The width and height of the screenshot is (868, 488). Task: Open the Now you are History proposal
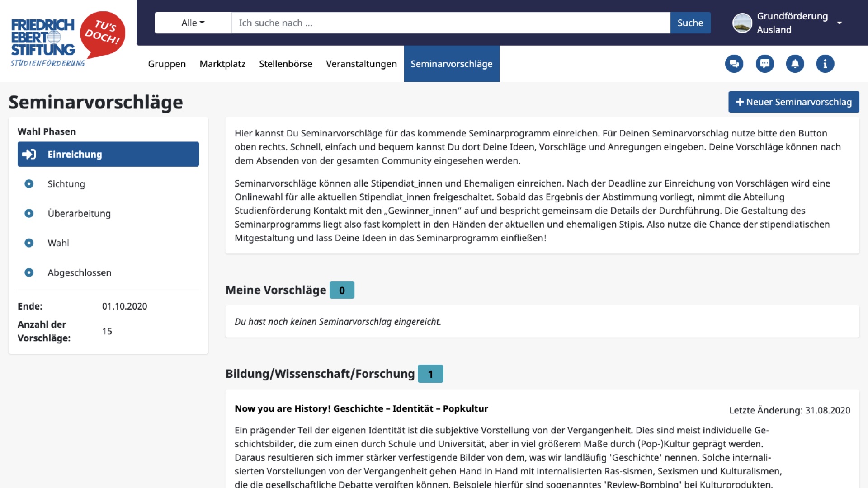point(361,408)
